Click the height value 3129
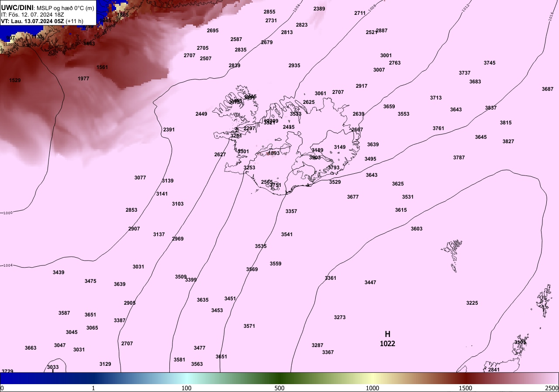559x392 pixels. point(105,364)
